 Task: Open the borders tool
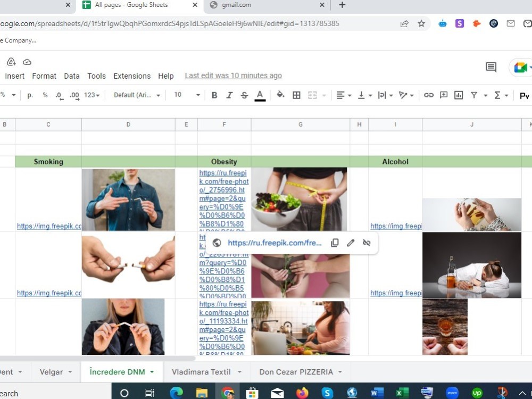[296, 95]
